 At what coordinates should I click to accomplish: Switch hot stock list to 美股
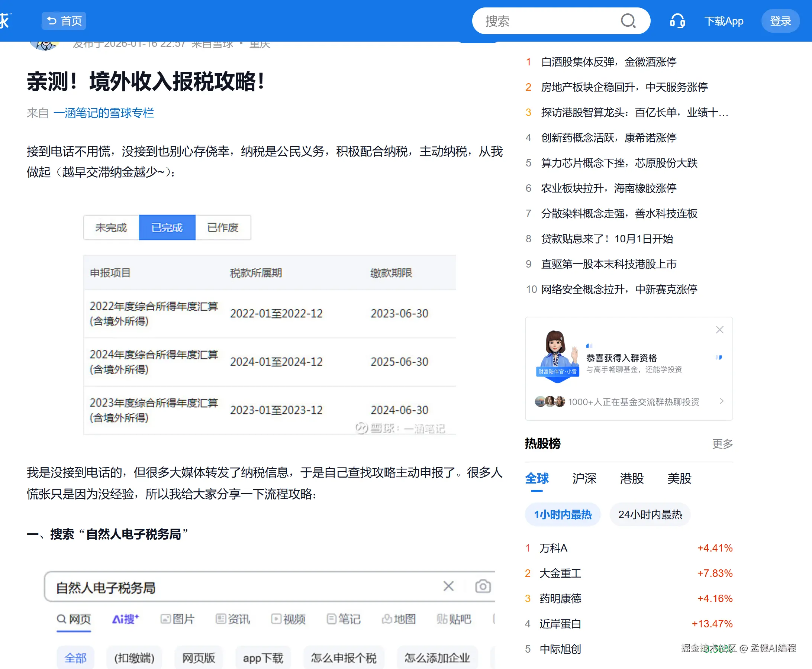click(679, 478)
